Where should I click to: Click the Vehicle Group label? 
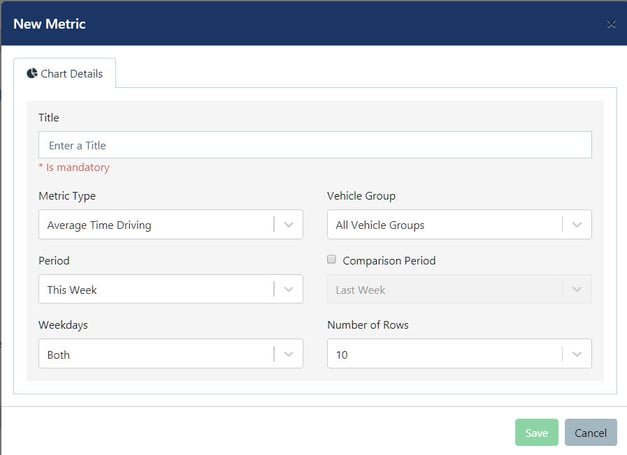click(361, 196)
